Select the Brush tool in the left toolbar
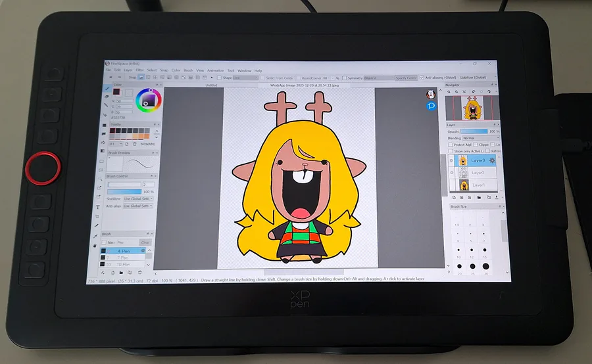The height and width of the screenshot is (364, 592). coord(107,89)
